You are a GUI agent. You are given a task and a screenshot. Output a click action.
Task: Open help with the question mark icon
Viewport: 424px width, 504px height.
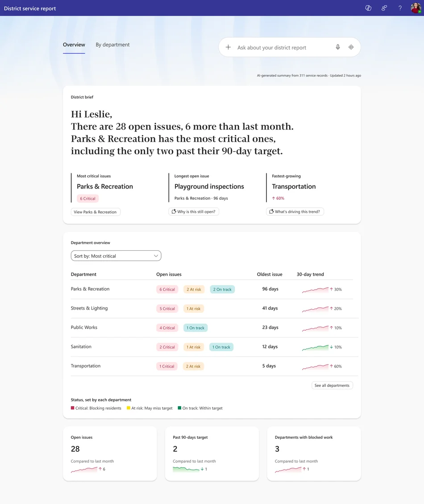(400, 8)
